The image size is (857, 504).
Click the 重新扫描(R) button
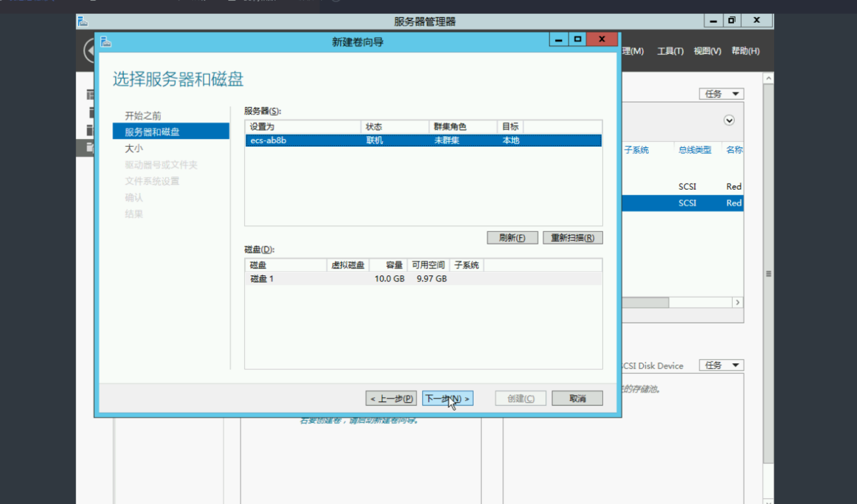573,238
